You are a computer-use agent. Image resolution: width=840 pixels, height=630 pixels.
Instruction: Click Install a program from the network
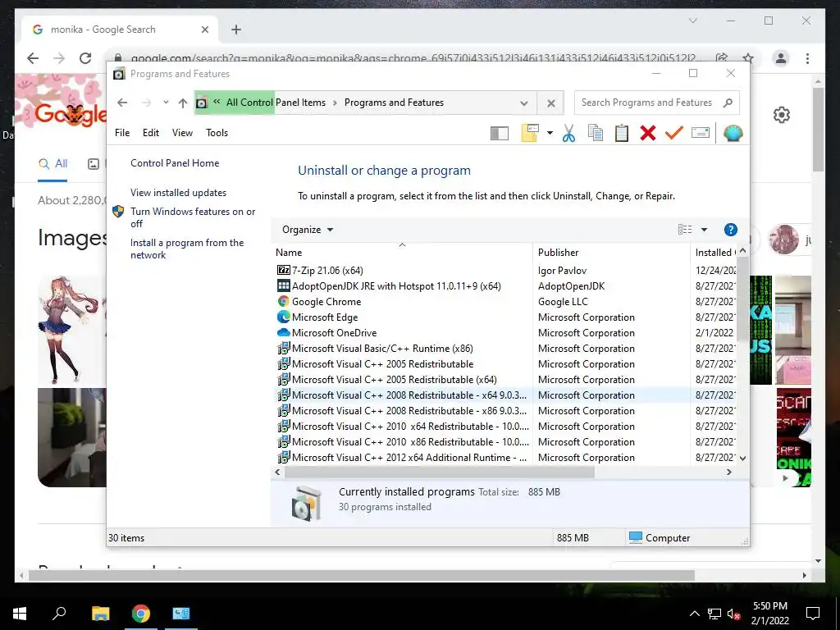click(x=186, y=249)
